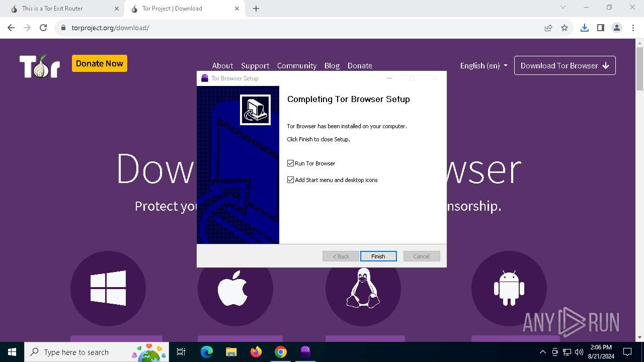Show hidden system tray icons
644x362 pixels.
pos(542,352)
